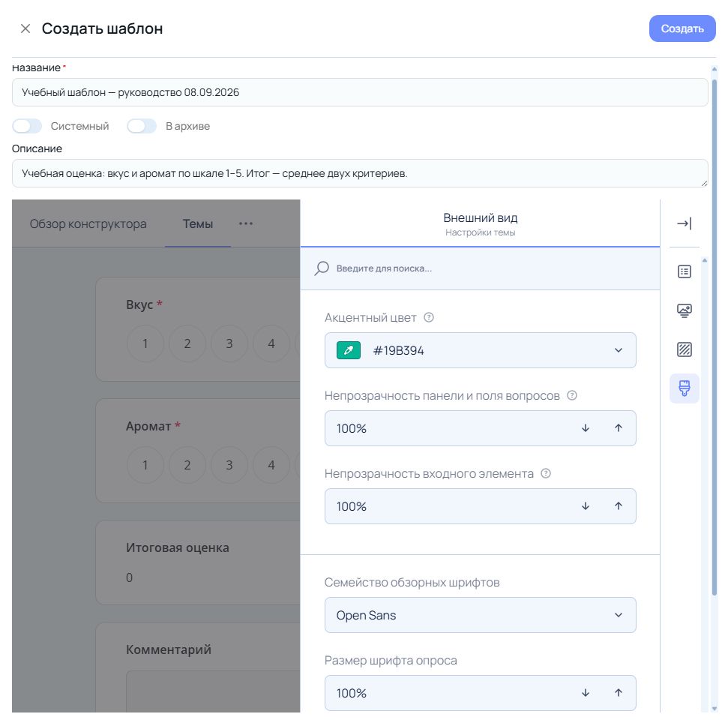Image resolution: width=728 pixels, height=720 pixels.
Task: Open the background pattern settings icon
Action: pyautogui.click(x=684, y=349)
